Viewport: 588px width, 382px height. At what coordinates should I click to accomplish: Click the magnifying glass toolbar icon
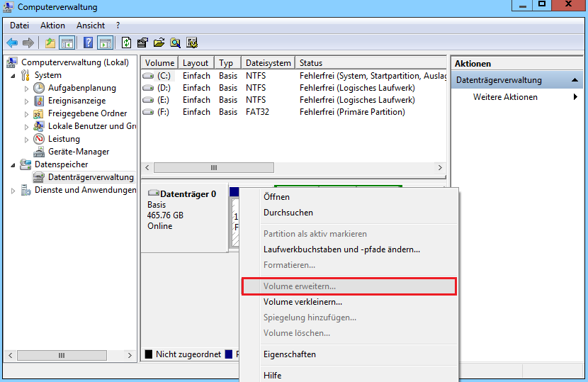[175, 43]
